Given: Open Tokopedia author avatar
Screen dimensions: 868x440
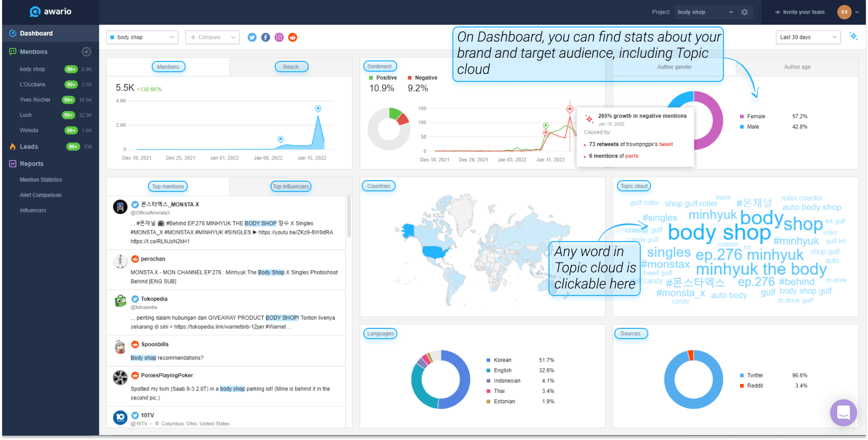Looking at the screenshot, I should pyautogui.click(x=120, y=301).
